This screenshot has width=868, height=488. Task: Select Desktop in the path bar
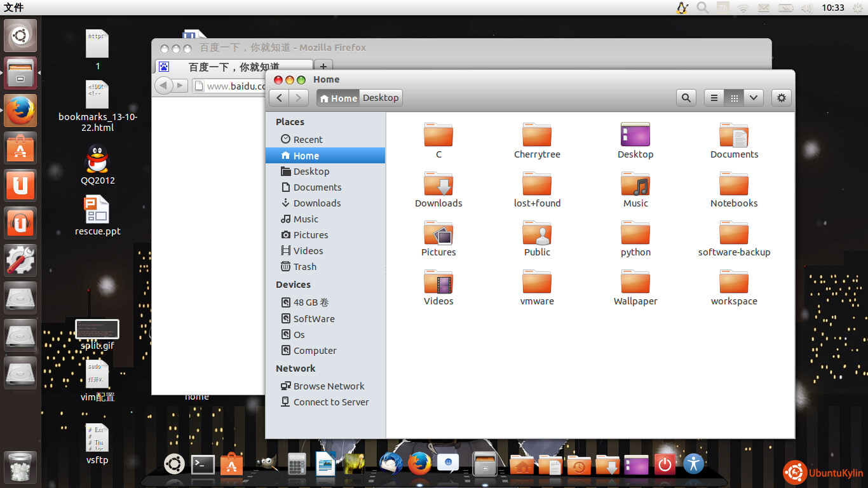tap(381, 98)
